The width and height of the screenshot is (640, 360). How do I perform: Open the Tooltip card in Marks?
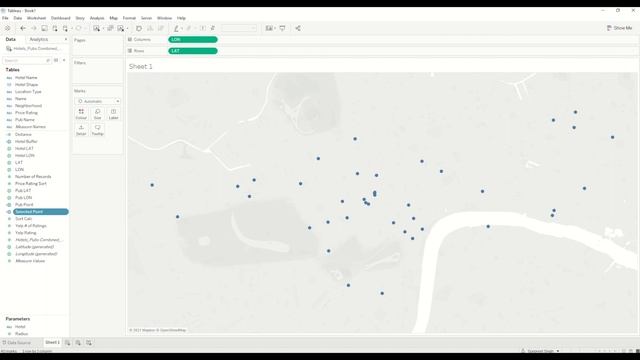pos(98,130)
